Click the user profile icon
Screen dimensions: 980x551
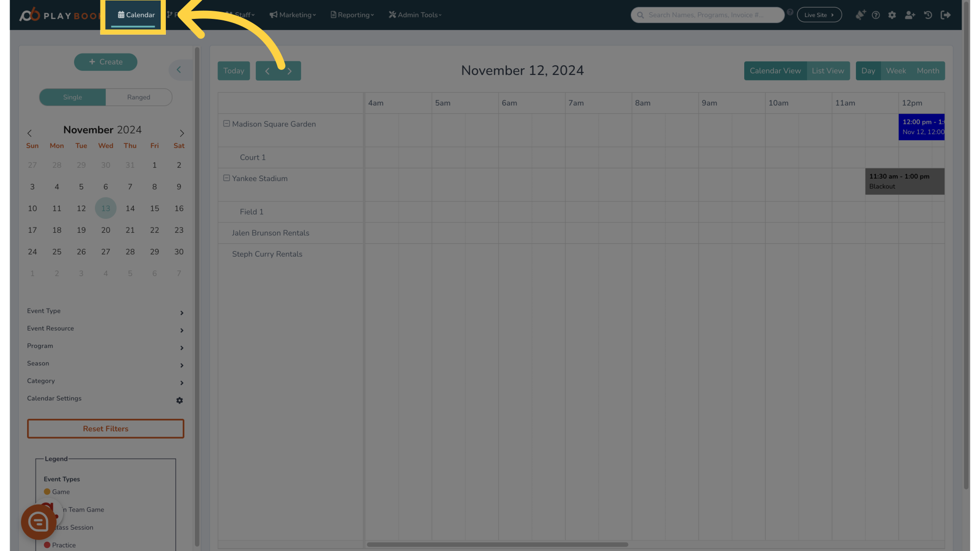pos(910,15)
